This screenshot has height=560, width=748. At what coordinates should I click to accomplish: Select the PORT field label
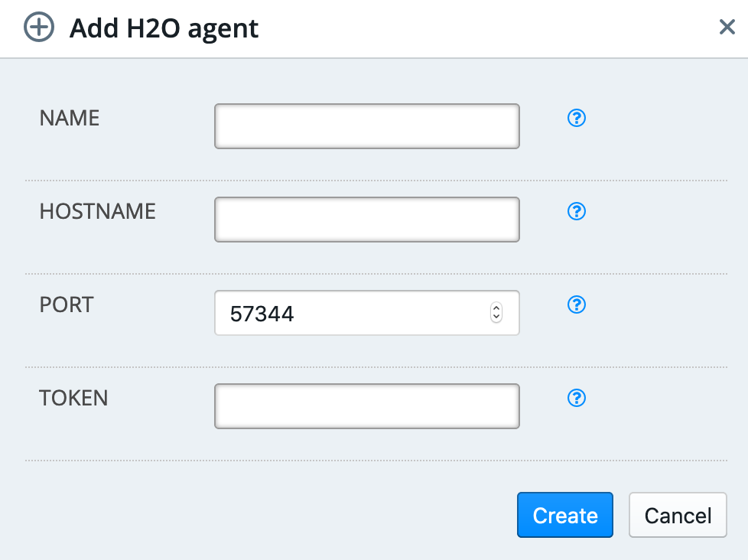(67, 304)
